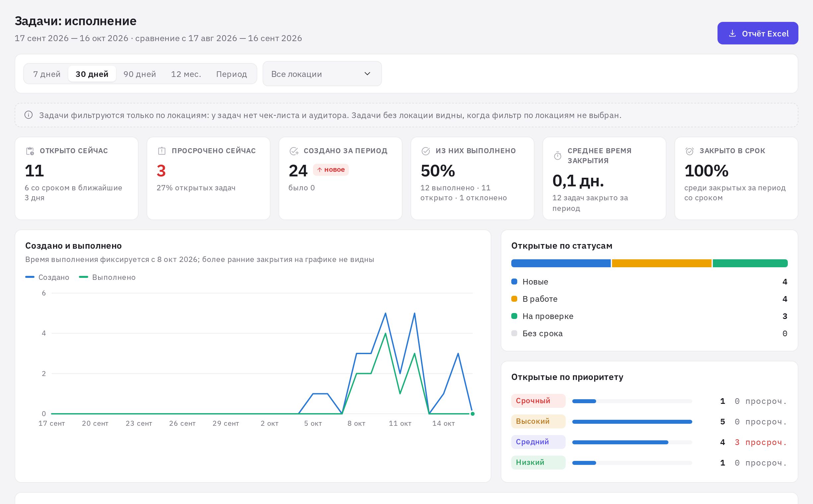Click the orange segment of status bar
Viewport: 813px width, 504px height.
coord(662,263)
